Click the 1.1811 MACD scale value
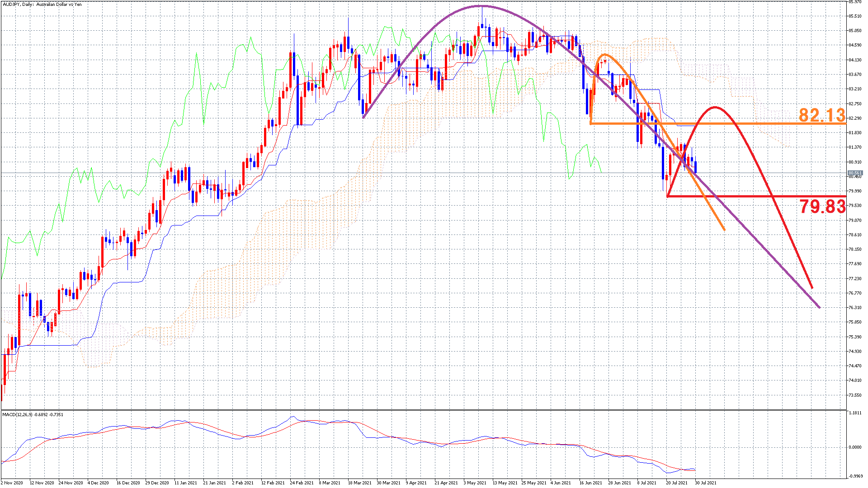 pyautogui.click(x=855, y=413)
